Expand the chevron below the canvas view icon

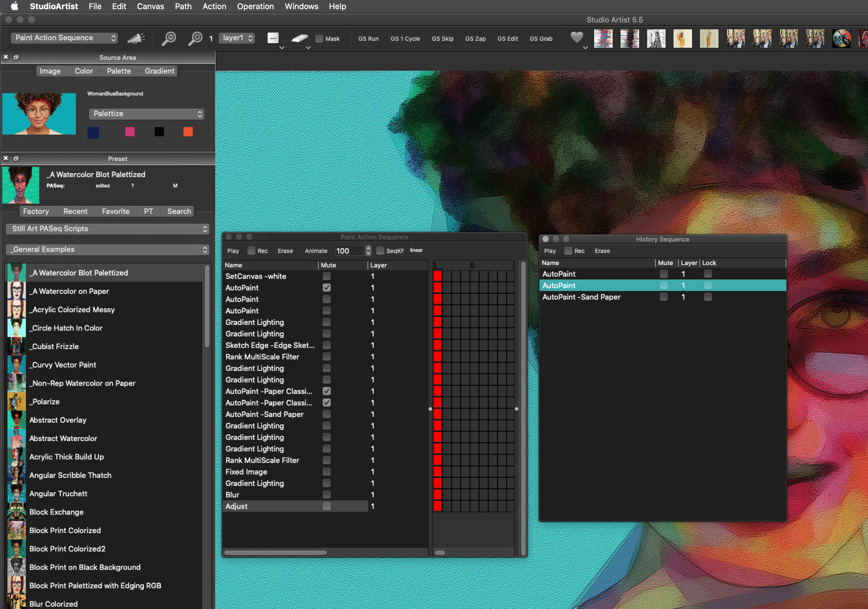(282, 48)
